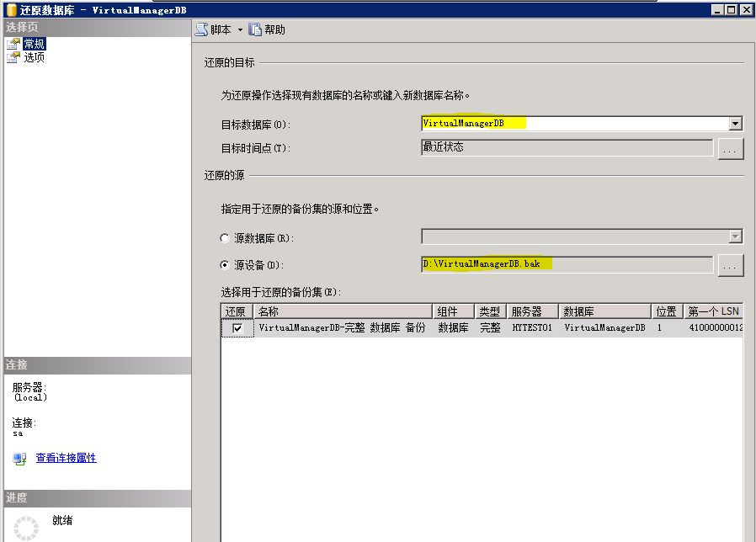Open the 选项 page
756x542 pixels.
tap(34, 57)
